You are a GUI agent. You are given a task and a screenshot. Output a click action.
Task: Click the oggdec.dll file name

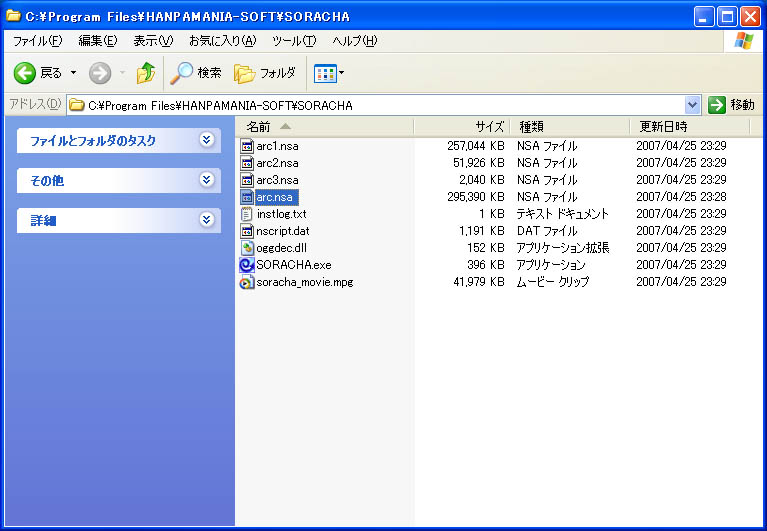point(282,248)
